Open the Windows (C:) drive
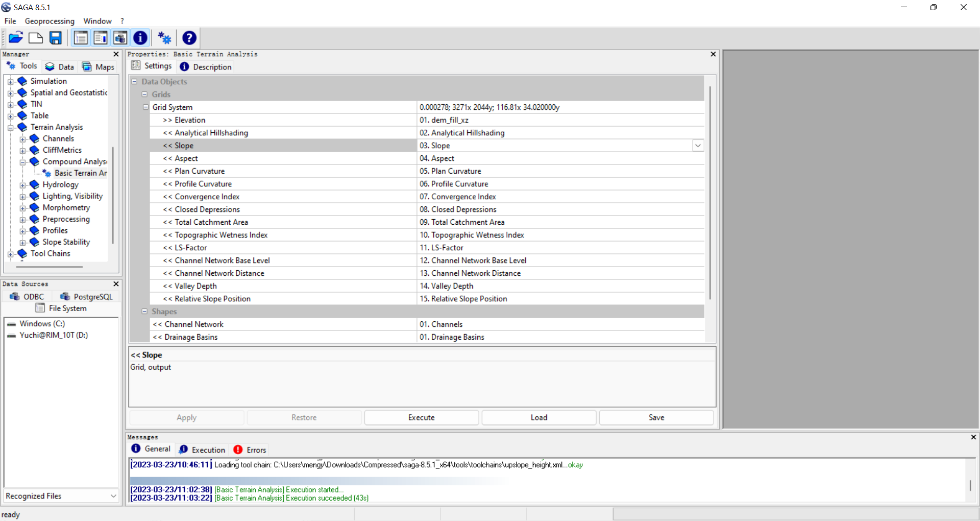 click(x=42, y=324)
